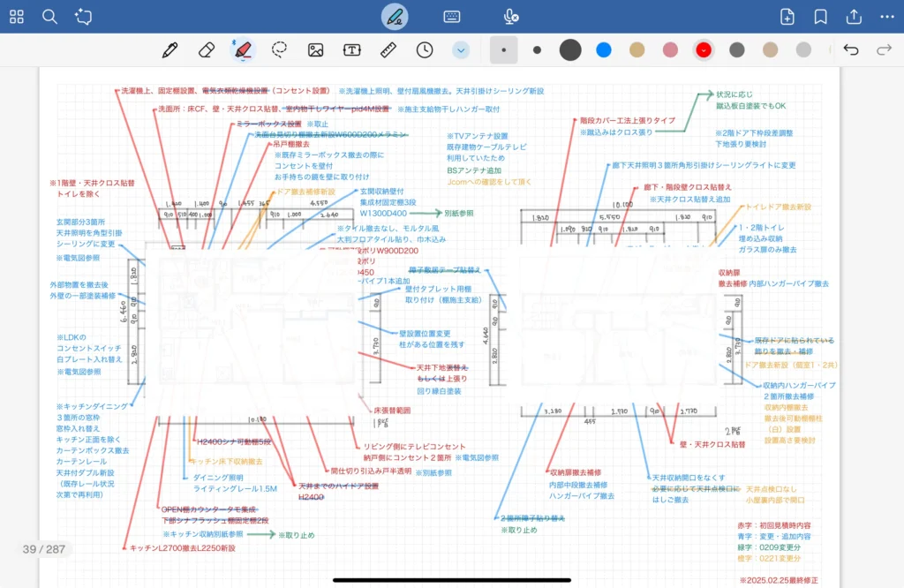Select the Eraser tool
Image resolution: width=904 pixels, height=588 pixels.
click(207, 49)
